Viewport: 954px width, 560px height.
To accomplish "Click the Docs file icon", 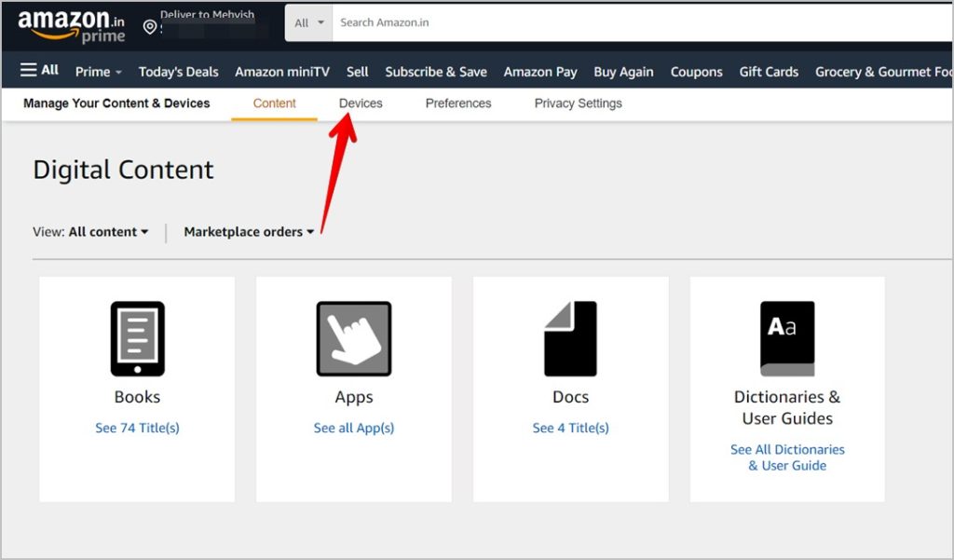I will (571, 338).
